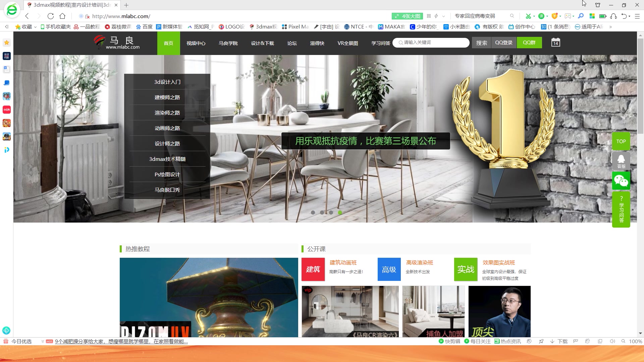Screen dimensions: 644x362
Task: Click the 学习问答 help icon on sidebar
Action: pyautogui.click(x=621, y=212)
